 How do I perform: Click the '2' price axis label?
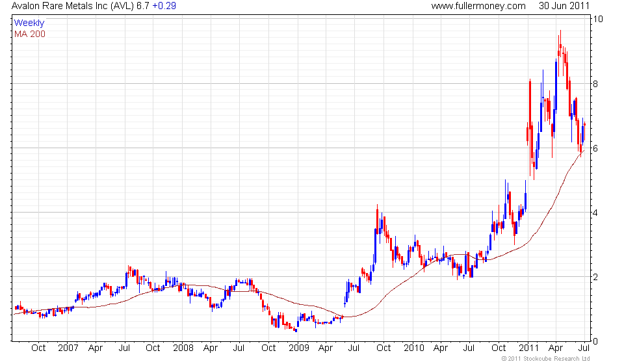(x=595, y=278)
